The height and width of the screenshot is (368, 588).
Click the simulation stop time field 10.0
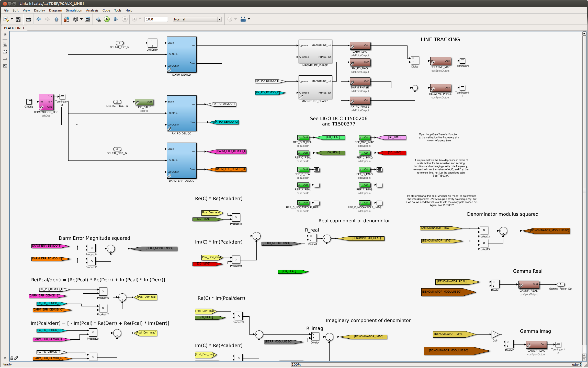156,19
